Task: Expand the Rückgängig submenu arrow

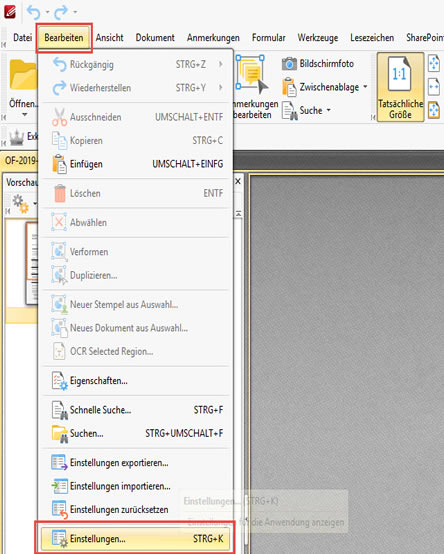Action: tap(221, 65)
